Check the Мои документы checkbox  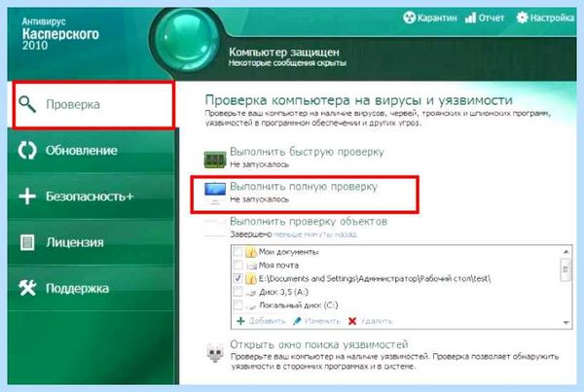point(237,252)
